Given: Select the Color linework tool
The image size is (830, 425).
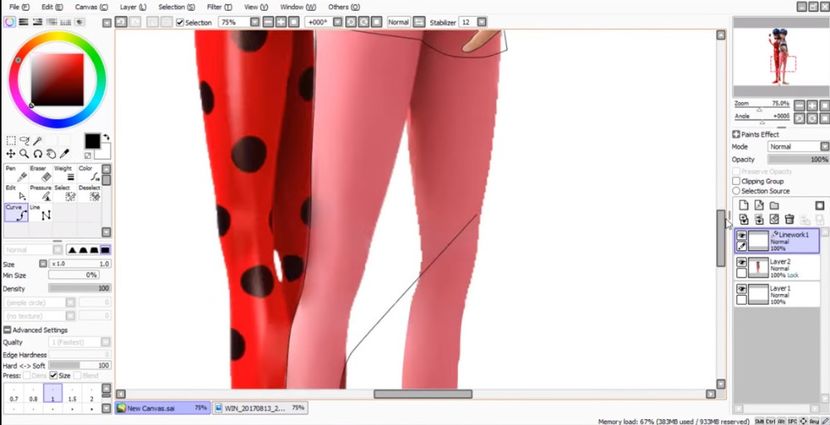Looking at the screenshot, I should [x=88, y=174].
